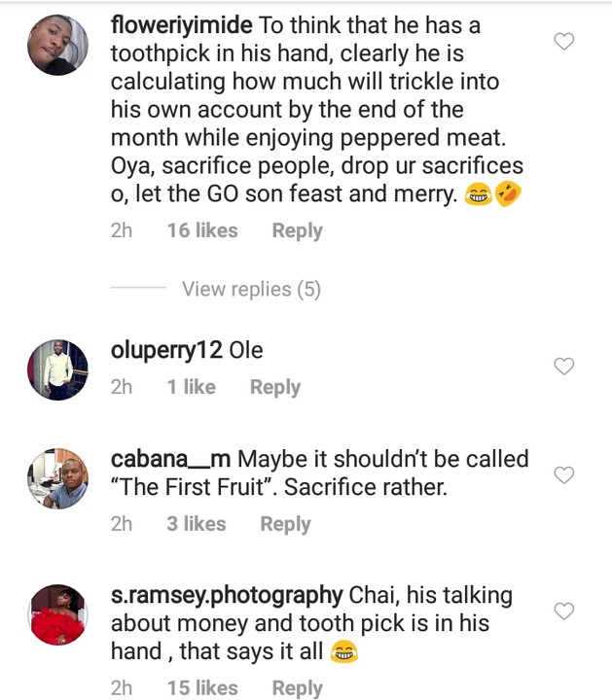This screenshot has height=700, width=612.
Task: Tap cabana__m's avatar photo
Action: pyautogui.click(x=55, y=478)
